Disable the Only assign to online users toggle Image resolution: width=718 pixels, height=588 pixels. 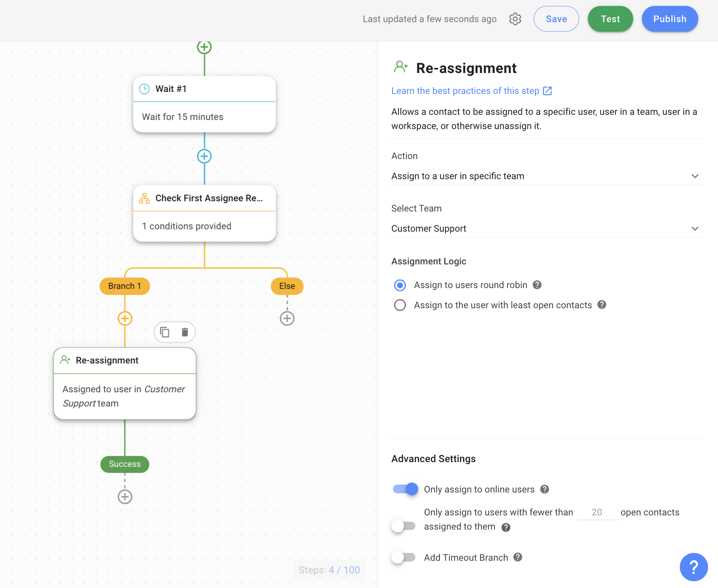[405, 489]
